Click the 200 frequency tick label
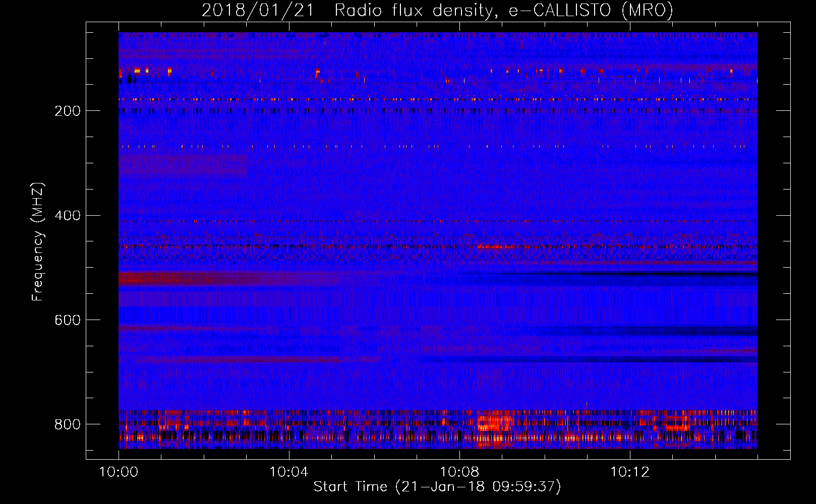Screen dimensions: 816x504 [x=68, y=111]
